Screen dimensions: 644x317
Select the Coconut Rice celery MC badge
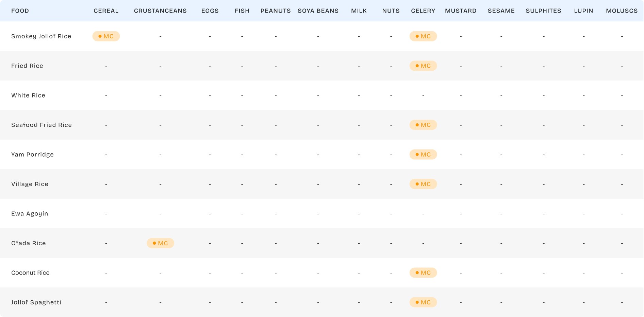tap(423, 273)
